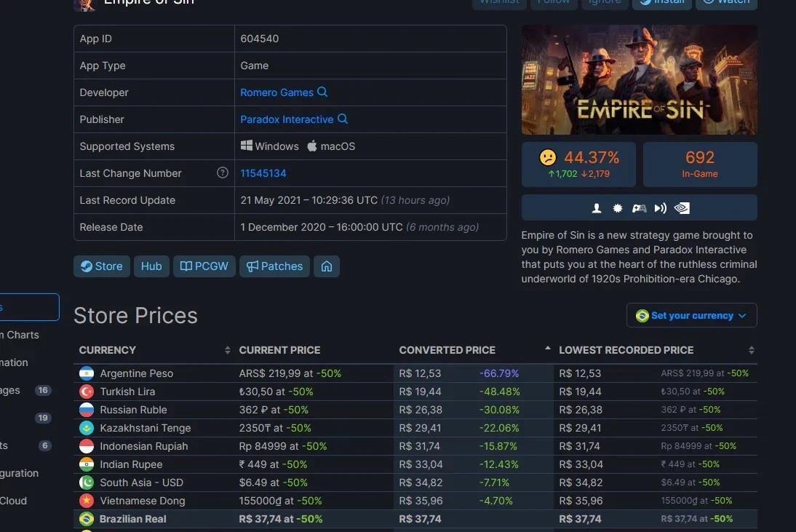Open the Patches button
Image resolution: width=796 pixels, height=532 pixels.
(274, 266)
